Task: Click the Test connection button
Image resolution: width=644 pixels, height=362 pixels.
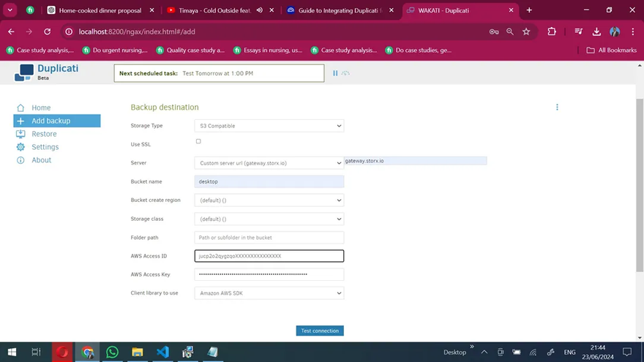Action: [x=320, y=331]
